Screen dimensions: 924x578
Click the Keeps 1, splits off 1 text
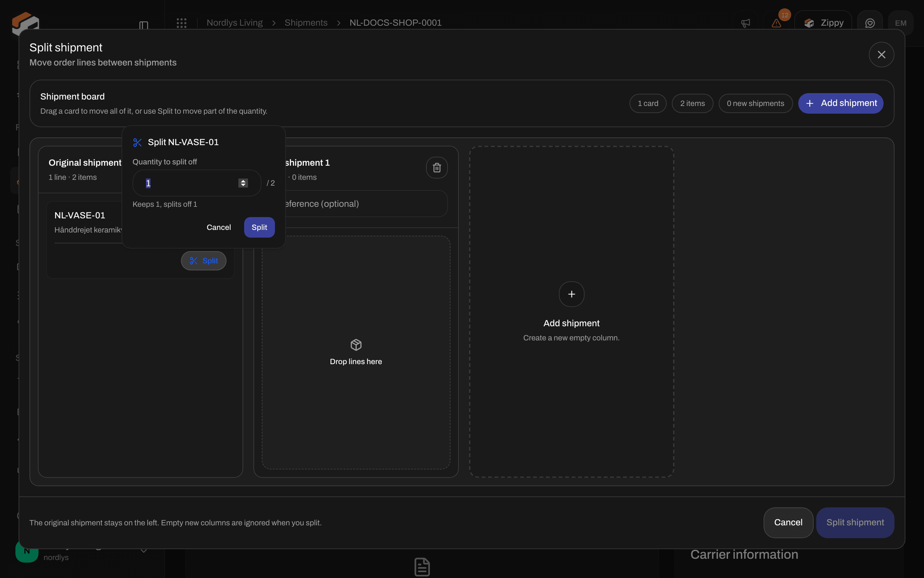click(x=165, y=204)
